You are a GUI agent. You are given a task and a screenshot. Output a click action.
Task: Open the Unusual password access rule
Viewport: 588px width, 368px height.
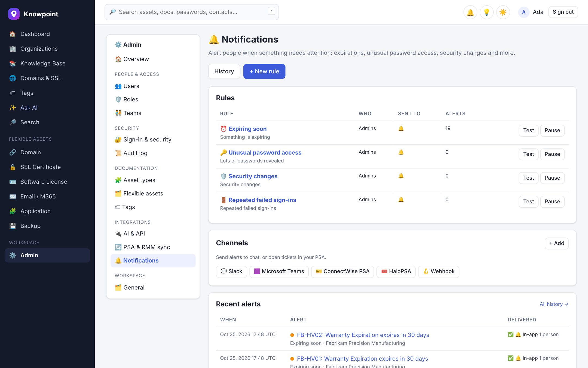(x=265, y=153)
